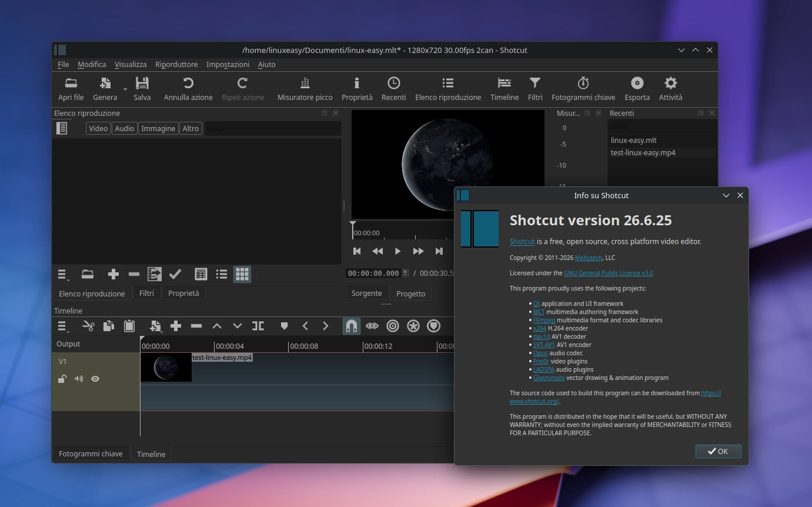This screenshot has height=507, width=812.
Task: Update playlist item checkmark icon
Action: 175,274
